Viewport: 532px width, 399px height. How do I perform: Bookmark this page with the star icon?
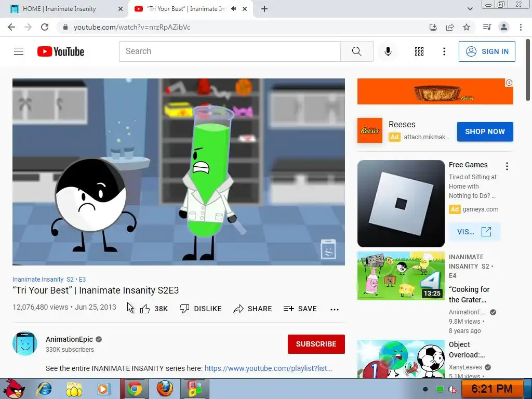click(467, 27)
